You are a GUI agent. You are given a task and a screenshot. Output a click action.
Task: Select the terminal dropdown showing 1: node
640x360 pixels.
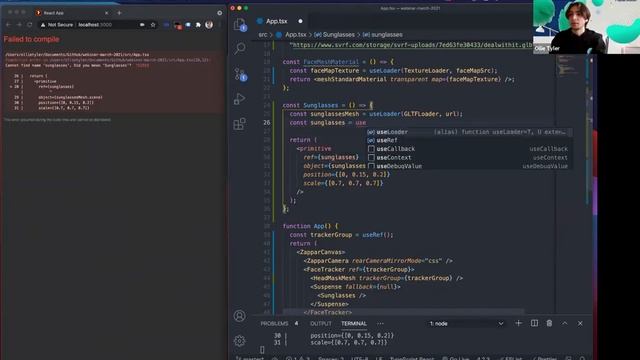(x=466, y=323)
